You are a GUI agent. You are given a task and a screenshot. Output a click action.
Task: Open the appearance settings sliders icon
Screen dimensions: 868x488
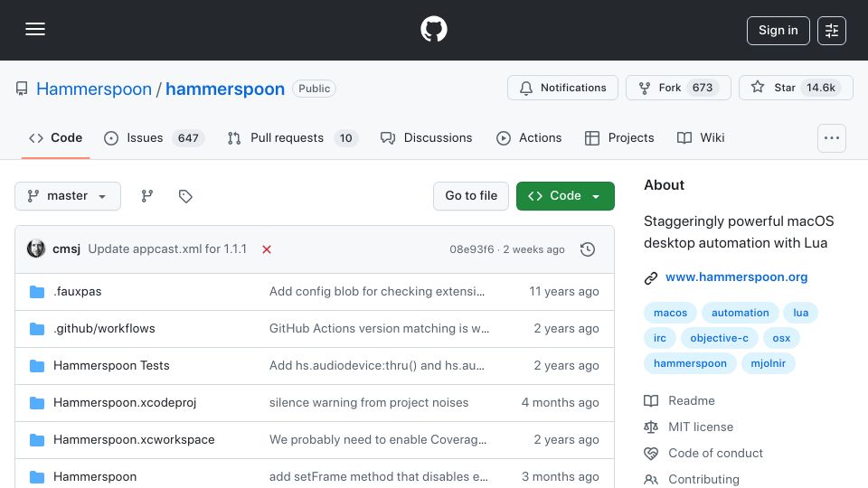coord(832,31)
